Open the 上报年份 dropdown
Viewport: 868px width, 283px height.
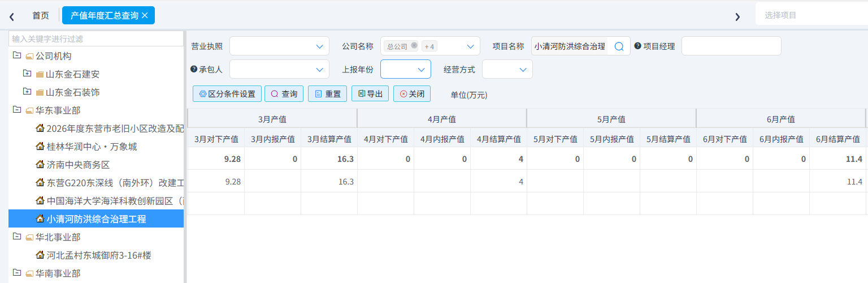406,69
